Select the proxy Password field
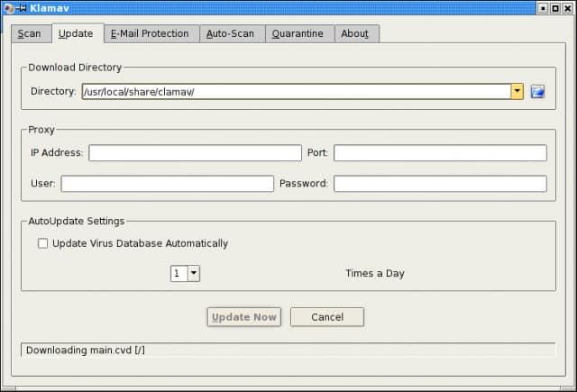The width and height of the screenshot is (577, 392). tap(440, 184)
